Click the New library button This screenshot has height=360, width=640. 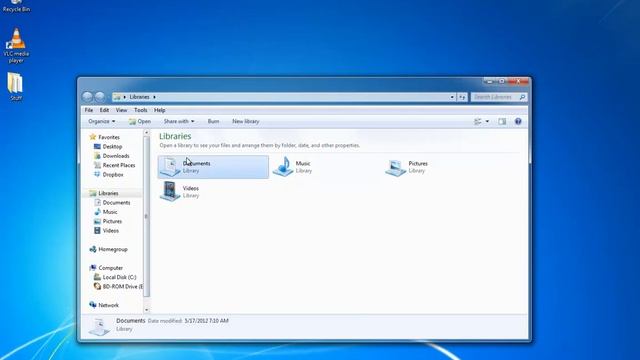pos(246,121)
